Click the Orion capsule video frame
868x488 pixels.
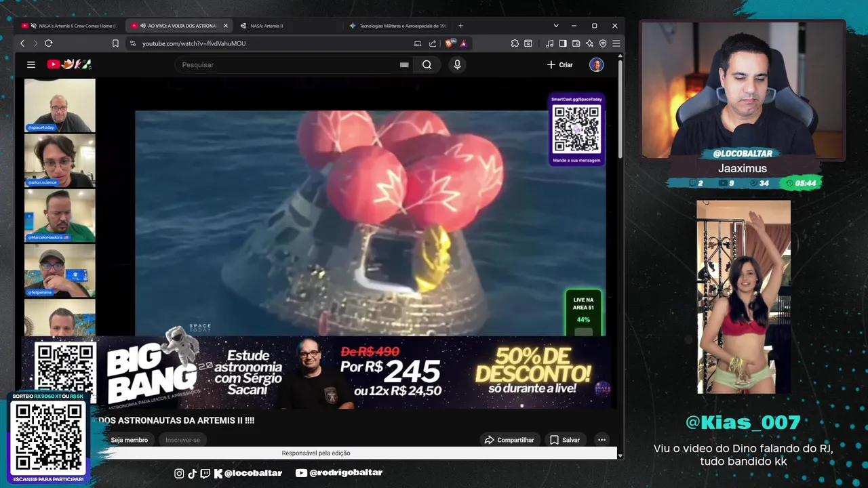[x=370, y=223]
